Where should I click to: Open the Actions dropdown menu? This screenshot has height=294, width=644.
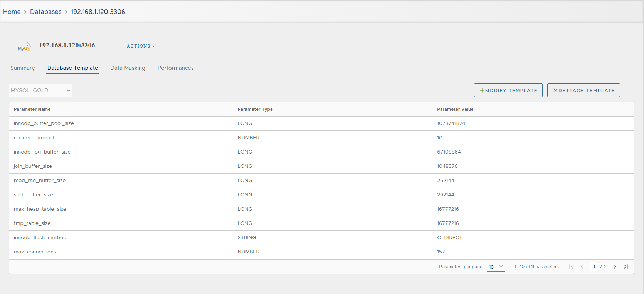141,46
